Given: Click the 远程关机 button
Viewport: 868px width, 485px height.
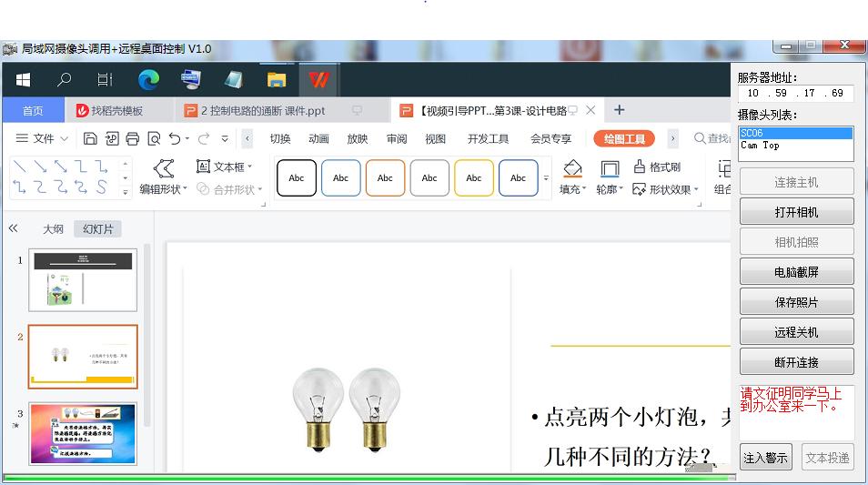Looking at the screenshot, I should [x=797, y=331].
